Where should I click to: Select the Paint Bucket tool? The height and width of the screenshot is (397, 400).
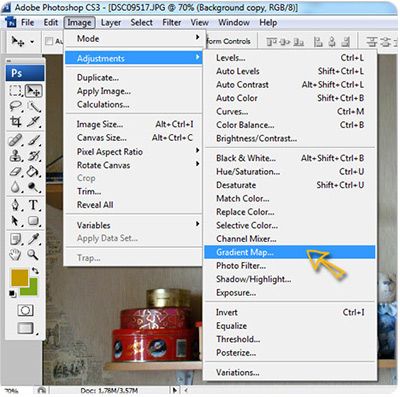pos(34,172)
